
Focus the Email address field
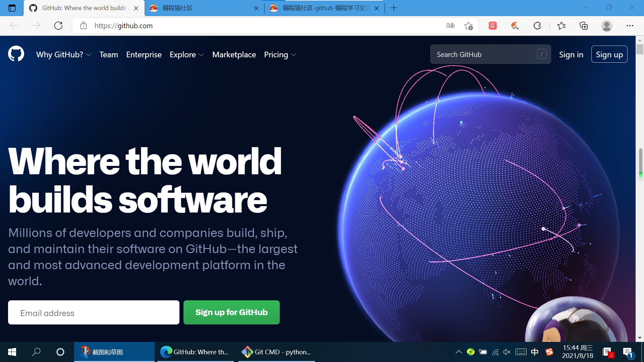94,312
